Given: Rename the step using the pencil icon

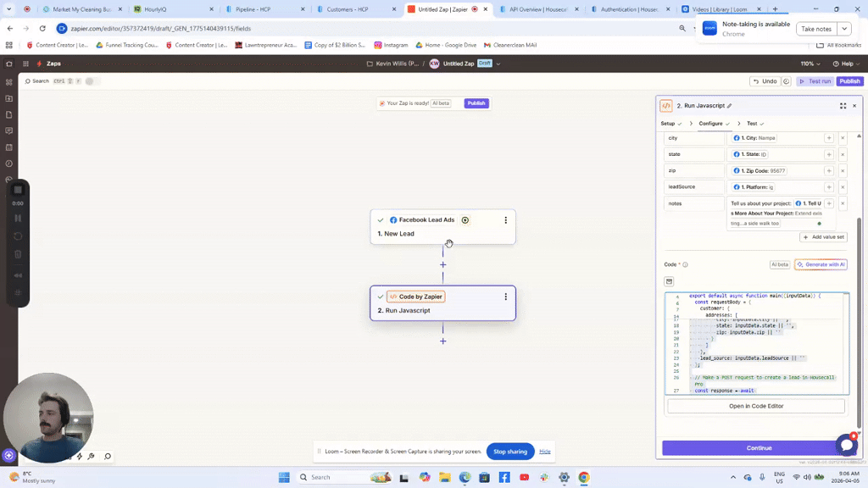Looking at the screenshot, I should click(729, 106).
